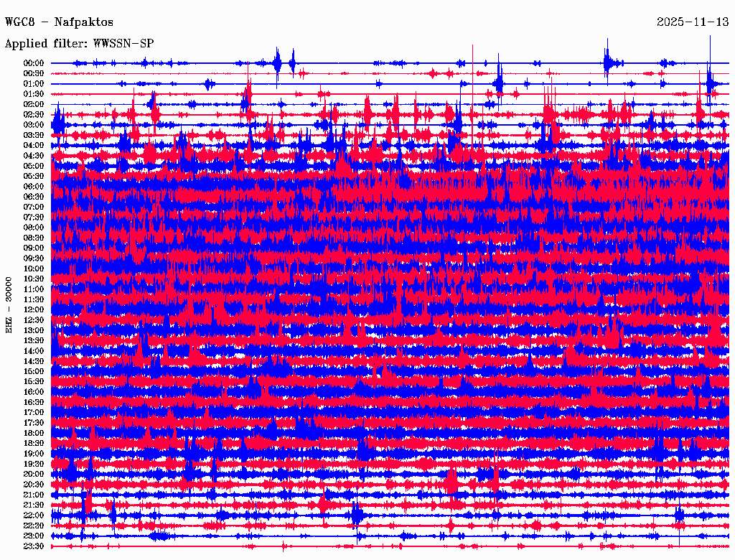Select the 09:00 time label

pos(34,248)
